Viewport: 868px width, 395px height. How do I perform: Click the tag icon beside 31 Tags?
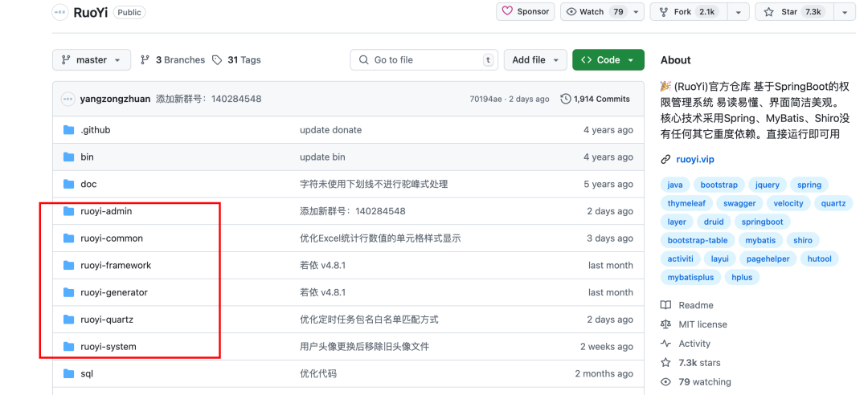[x=218, y=59]
